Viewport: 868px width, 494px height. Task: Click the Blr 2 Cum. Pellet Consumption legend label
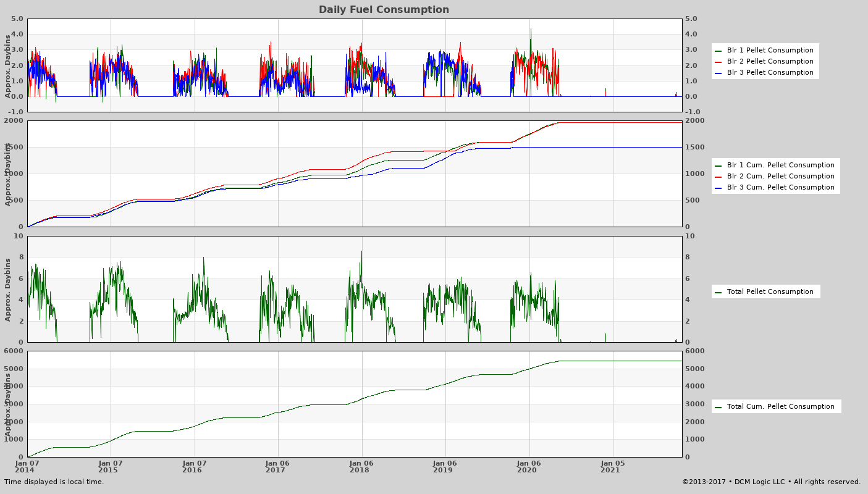pyautogui.click(x=780, y=177)
